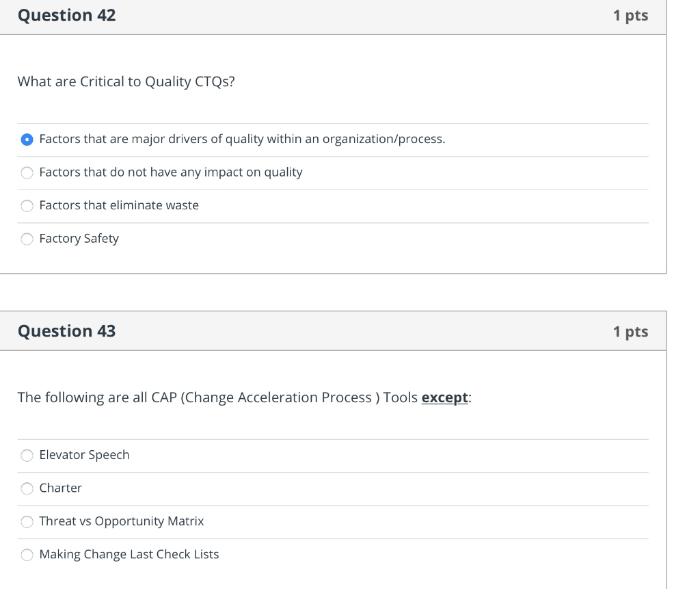Click the 'Question 42' heading
This screenshot has width=700, height=589.
pos(66,16)
